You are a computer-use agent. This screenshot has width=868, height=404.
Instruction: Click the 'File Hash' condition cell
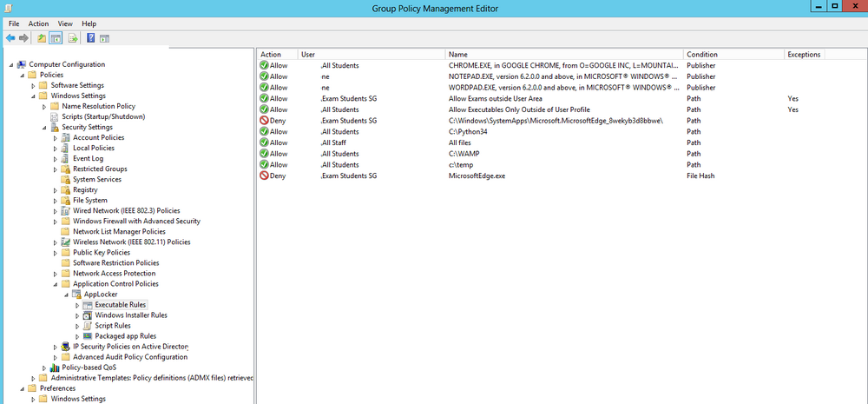click(x=700, y=176)
